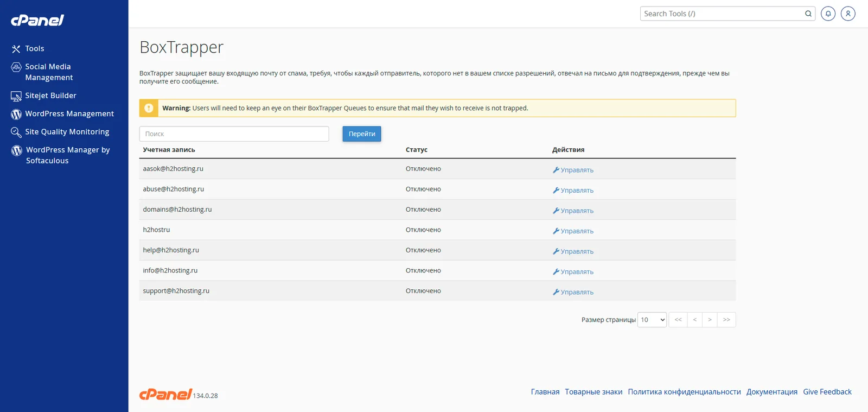Click Отключено status for aasok@h2hosting.ru

tap(423, 169)
